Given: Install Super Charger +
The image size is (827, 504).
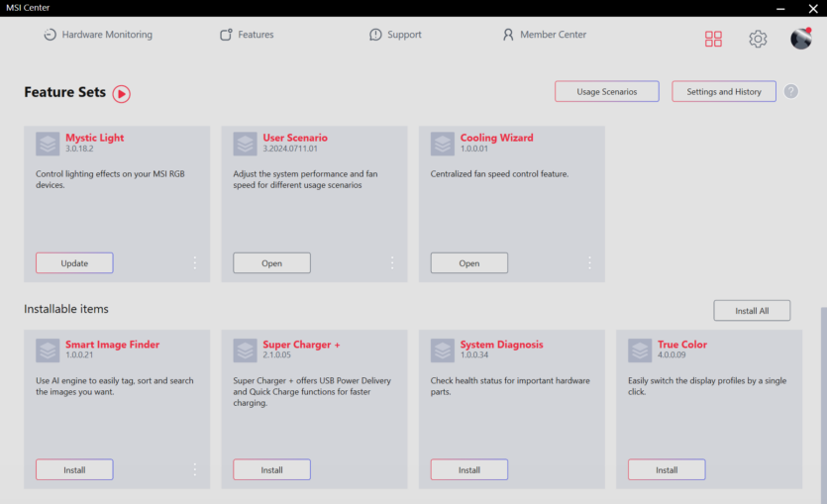Looking at the screenshot, I should coord(271,469).
